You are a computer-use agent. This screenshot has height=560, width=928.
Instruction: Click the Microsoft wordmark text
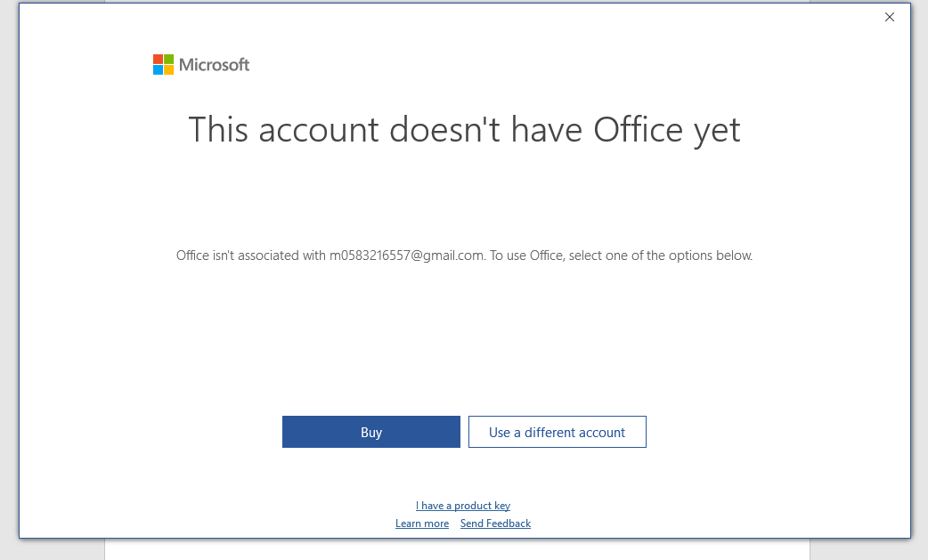point(214,65)
